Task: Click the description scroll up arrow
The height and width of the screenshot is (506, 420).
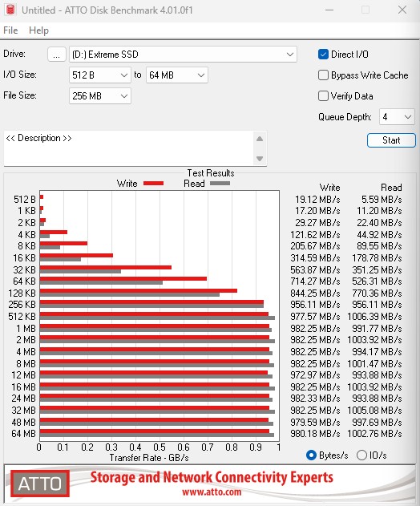Action: click(260, 139)
